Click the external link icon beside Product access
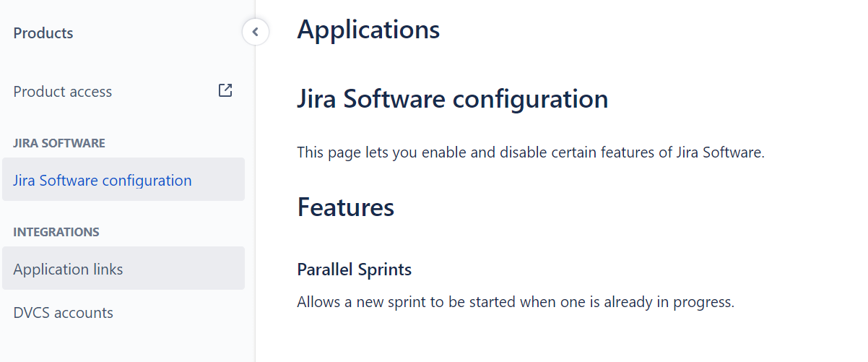The width and height of the screenshot is (868, 362). (225, 90)
